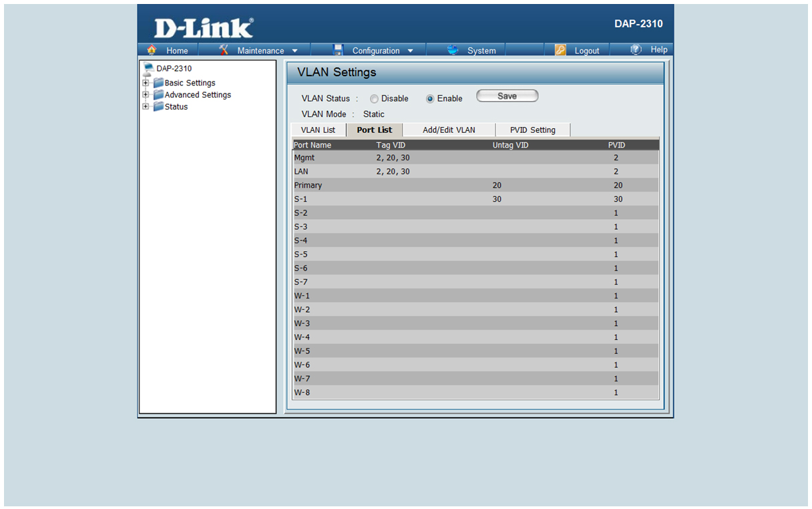This screenshot has width=812, height=509.
Task: Expand the Status tree node
Action: click(146, 107)
